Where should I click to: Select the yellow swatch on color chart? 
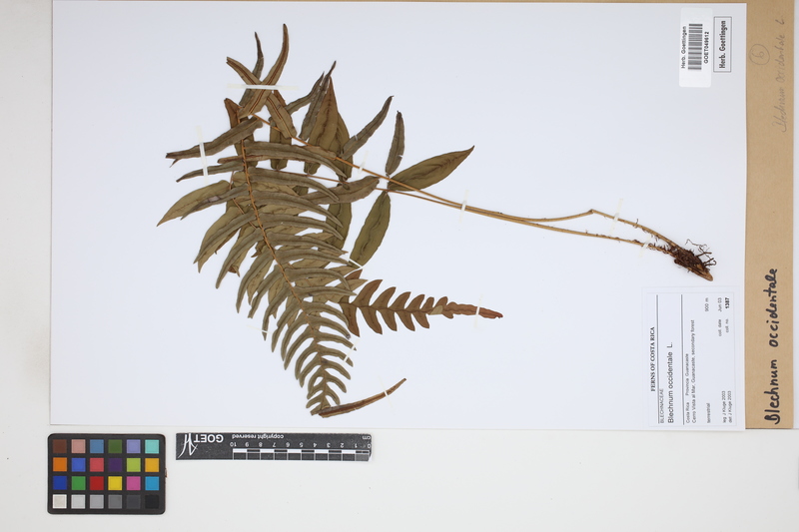[x=115, y=483]
